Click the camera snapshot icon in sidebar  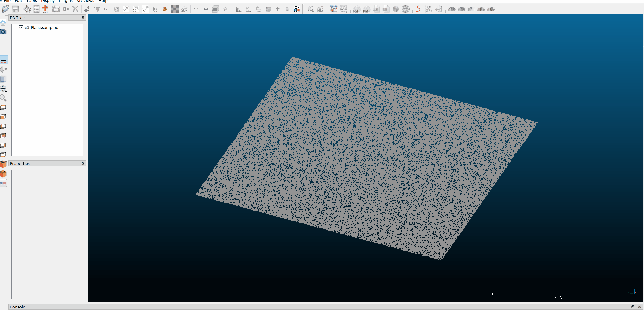[3, 32]
